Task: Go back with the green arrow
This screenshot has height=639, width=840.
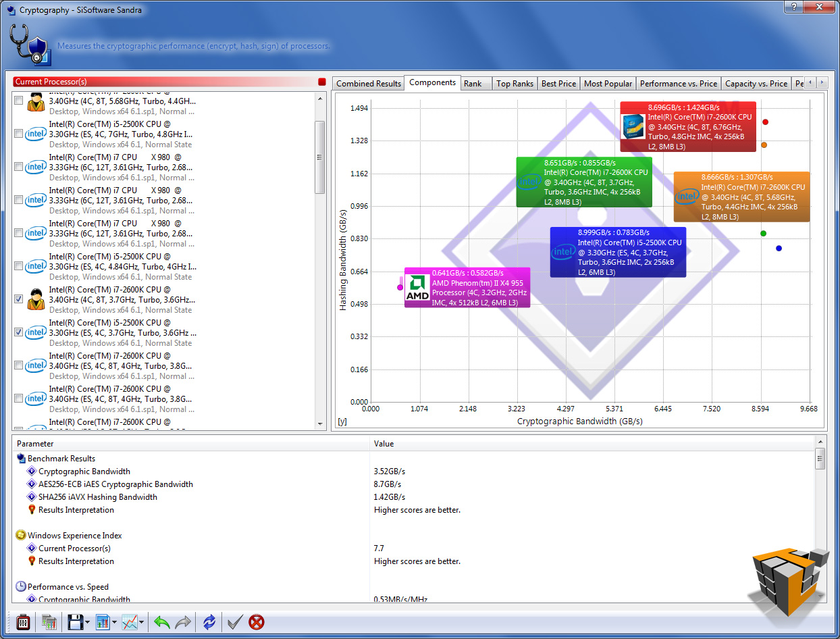Action: [x=161, y=622]
